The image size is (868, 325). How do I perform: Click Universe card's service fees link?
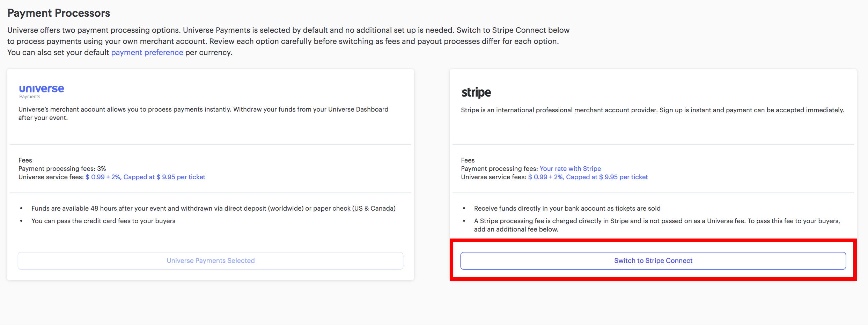[x=145, y=177]
